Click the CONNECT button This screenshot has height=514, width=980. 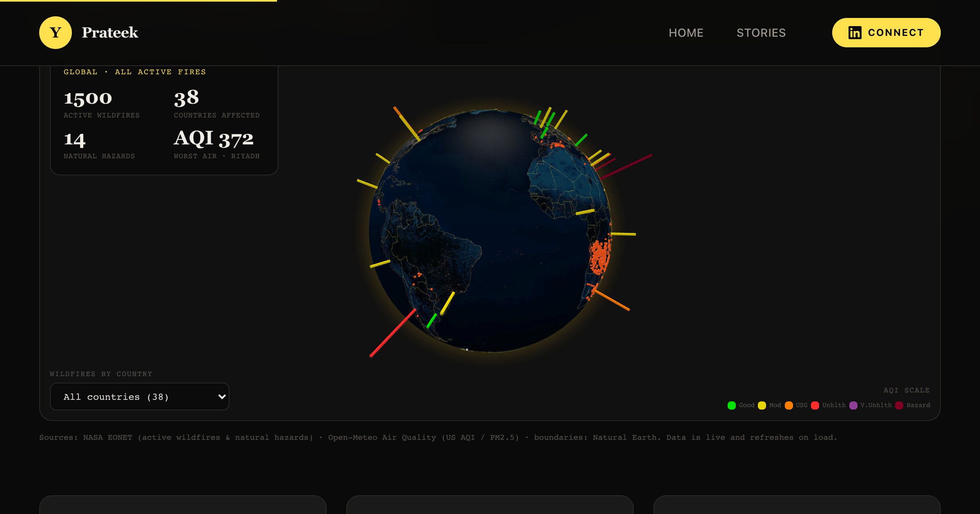(886, 33)
